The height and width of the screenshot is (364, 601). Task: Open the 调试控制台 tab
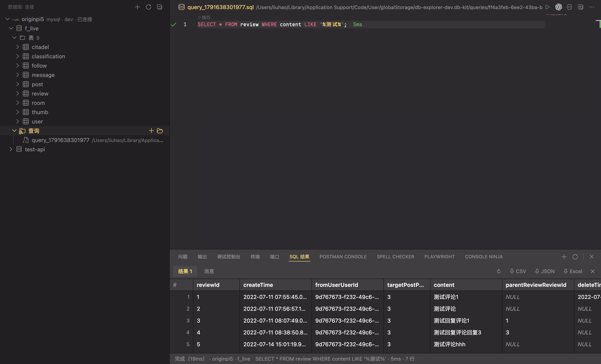tap(229, 257)
